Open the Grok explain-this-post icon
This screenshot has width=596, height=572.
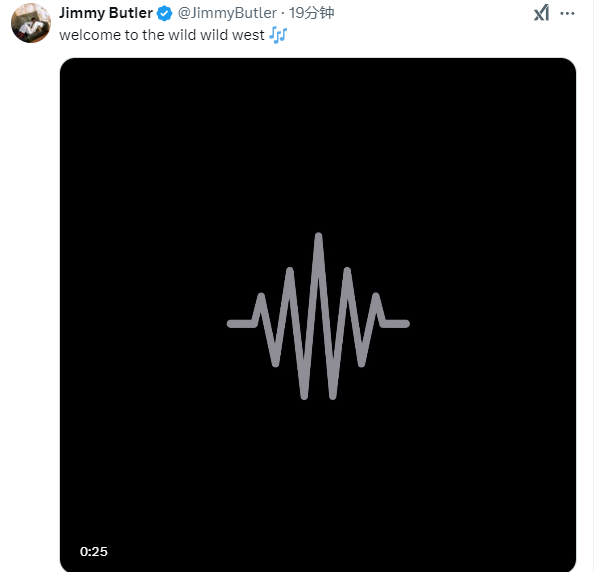tap(541, 13)
